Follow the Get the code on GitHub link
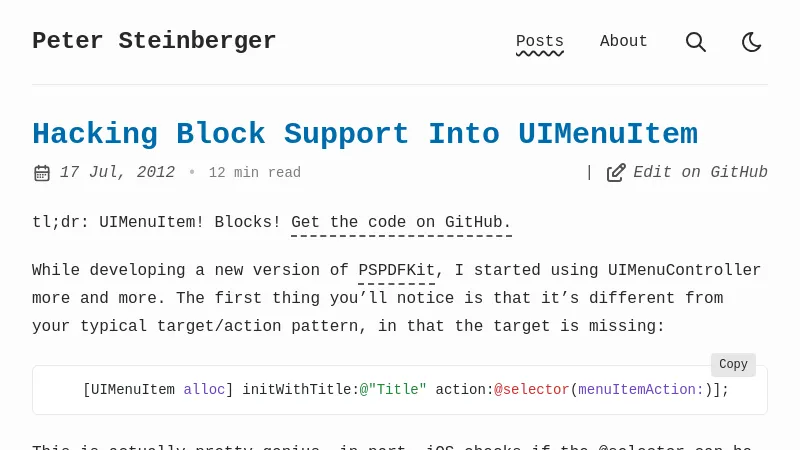The image size is (800, 450). pos(401,222)
